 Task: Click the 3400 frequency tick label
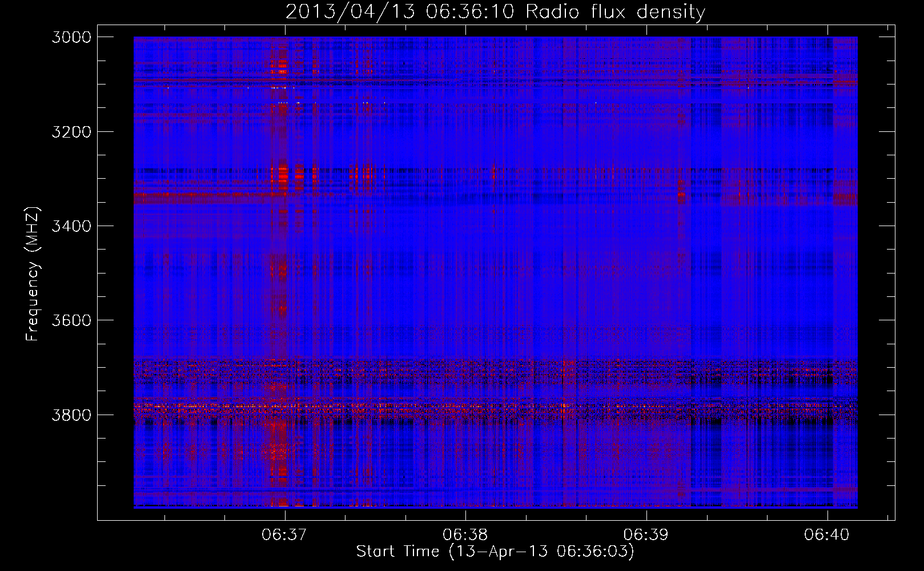pos(71,226)
